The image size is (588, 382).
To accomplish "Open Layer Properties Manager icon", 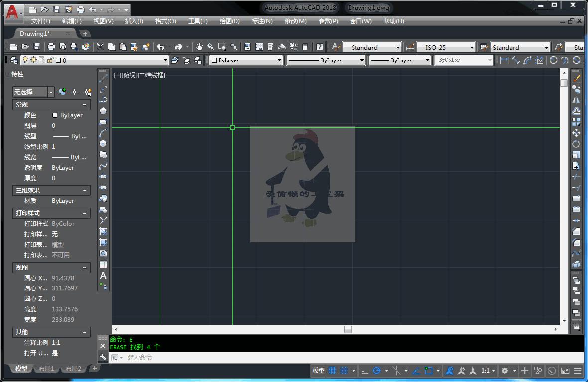I will click(x=14, y=60).
